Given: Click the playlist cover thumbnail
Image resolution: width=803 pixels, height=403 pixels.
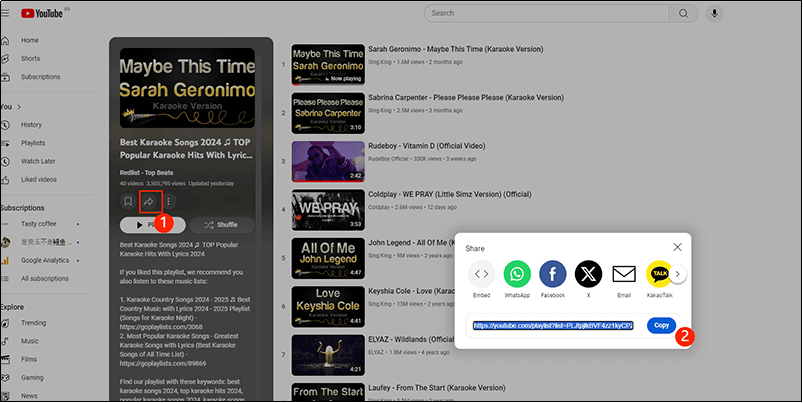Looking at the screenshot, I should point(187,88).
